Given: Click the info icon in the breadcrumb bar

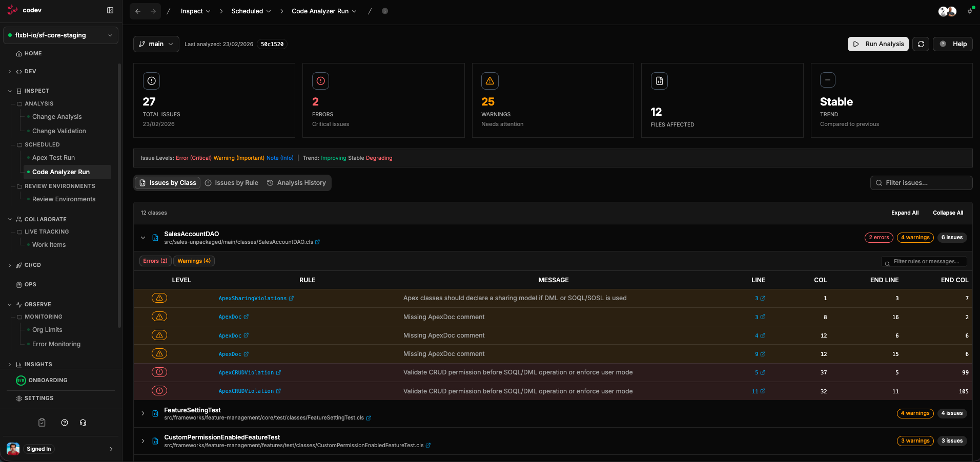Looking at the screenshot, I should click(385, 11).
